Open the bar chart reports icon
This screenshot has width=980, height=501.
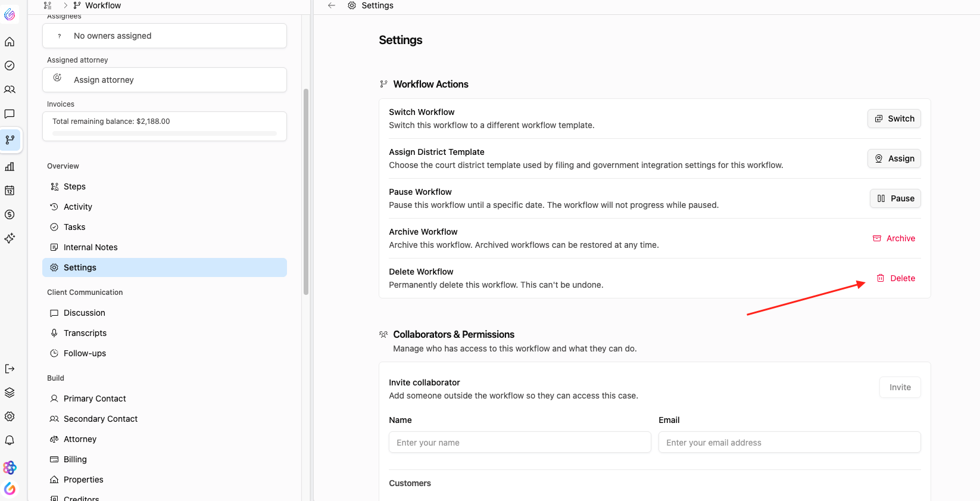coord(10,167)
